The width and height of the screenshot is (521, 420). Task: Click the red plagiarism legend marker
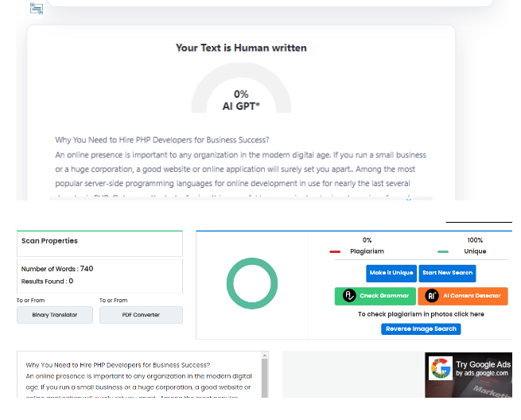(335, 252)
